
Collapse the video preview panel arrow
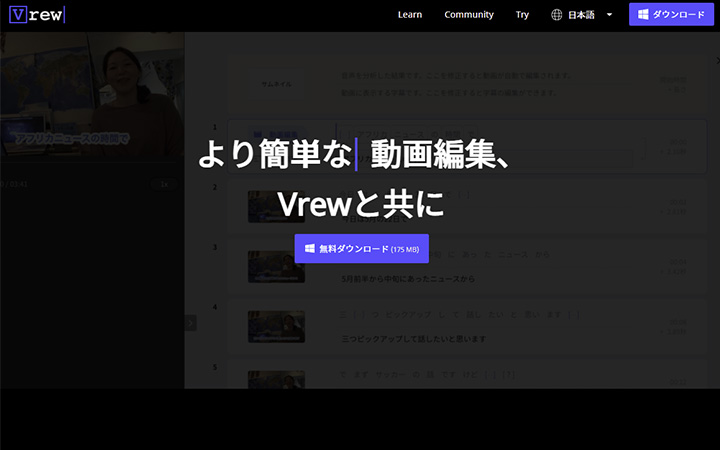(x=191, y=323)
